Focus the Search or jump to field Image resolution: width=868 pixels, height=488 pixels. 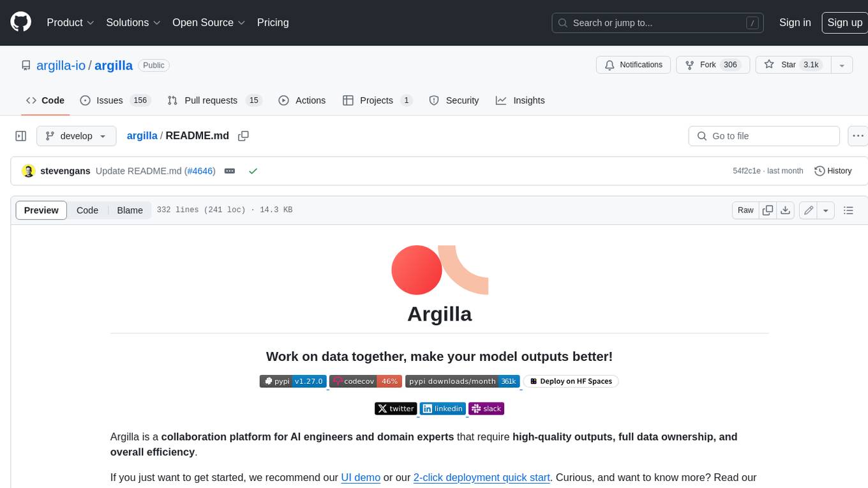tap(658, 23)
